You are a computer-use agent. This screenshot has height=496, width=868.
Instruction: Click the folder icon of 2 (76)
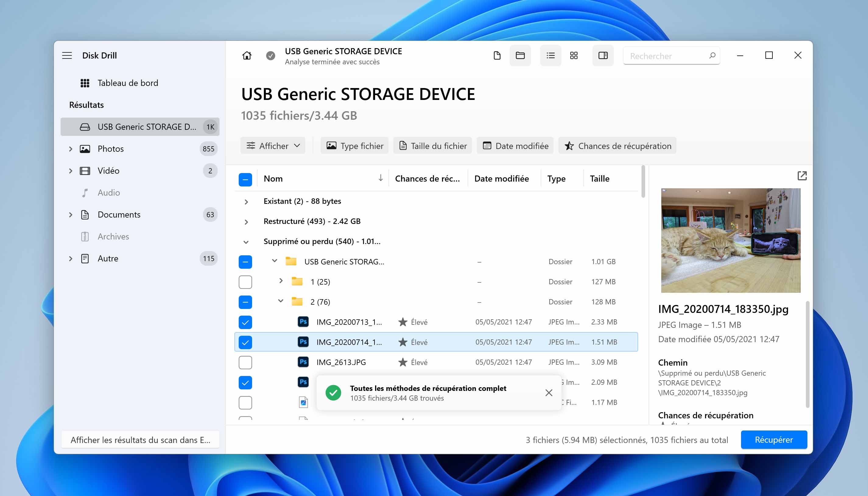(x=297, y=302)
